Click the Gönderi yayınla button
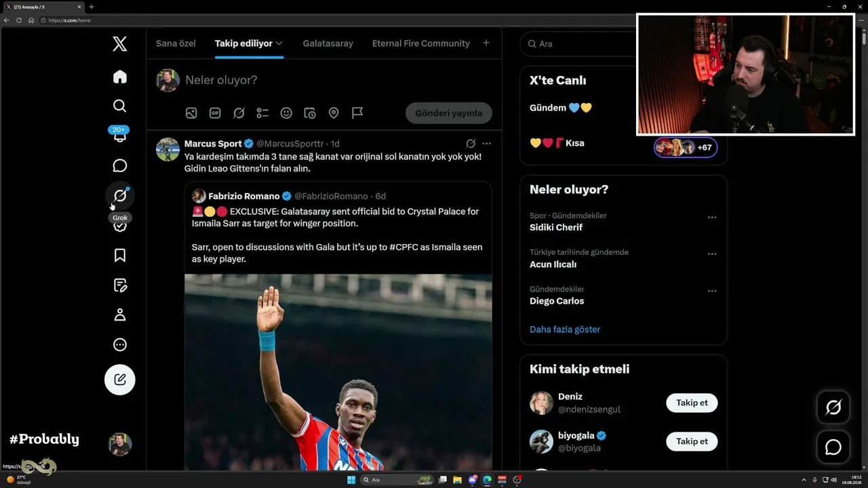The height and width of the screenshot is (488, 868). pos(449,113)
